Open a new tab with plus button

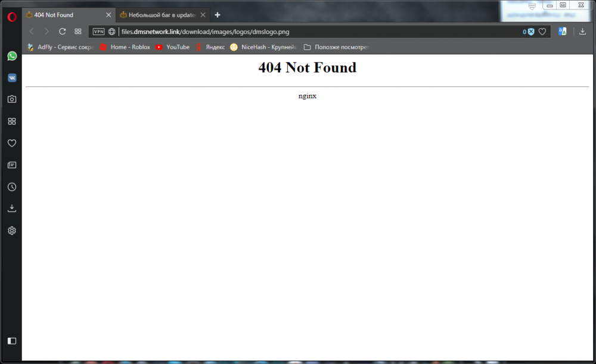218,15
